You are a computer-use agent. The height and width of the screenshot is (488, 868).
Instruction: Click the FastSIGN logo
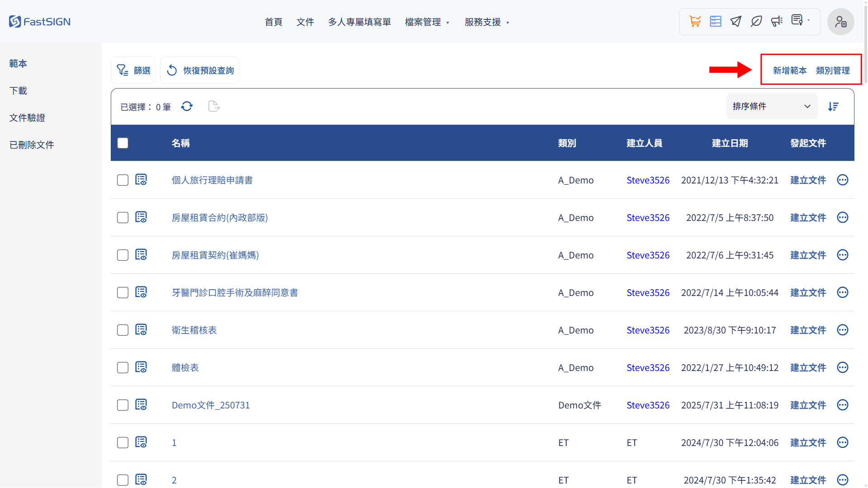coord(40,21)
